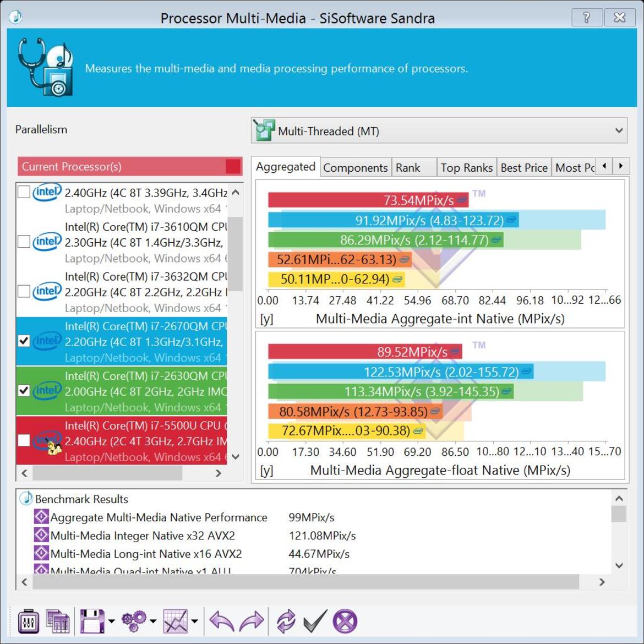Click the processor list scroll-right arrow
The image size is (644, 644).
click(x=218, y=473)
